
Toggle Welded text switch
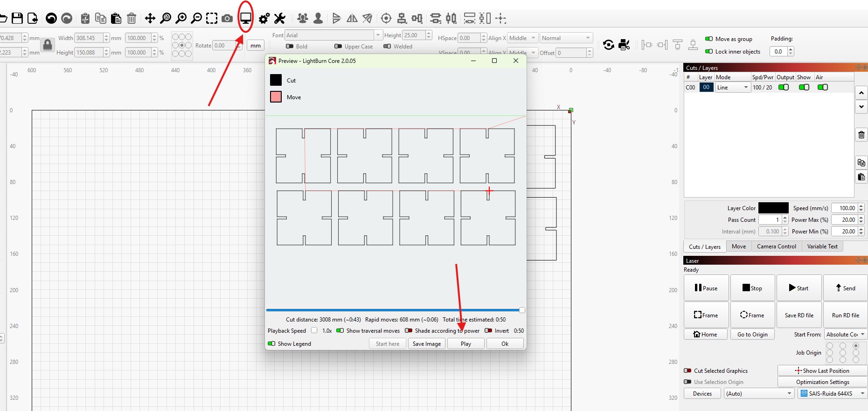[387, 46]
